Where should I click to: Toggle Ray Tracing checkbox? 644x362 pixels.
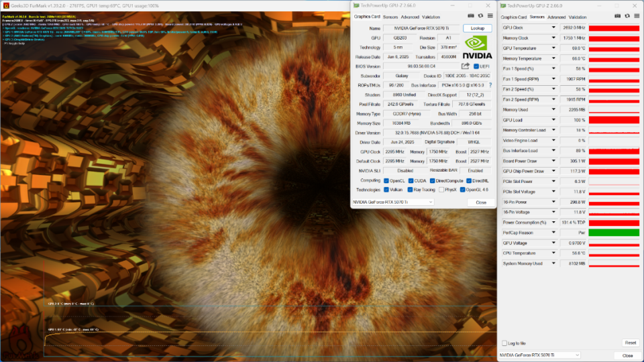coord(410,190)
